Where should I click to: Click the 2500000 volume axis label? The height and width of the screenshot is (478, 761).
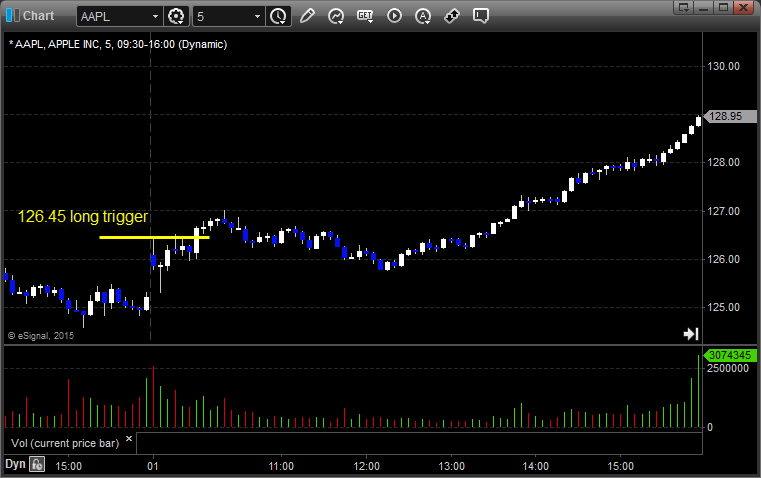(728, 368)
